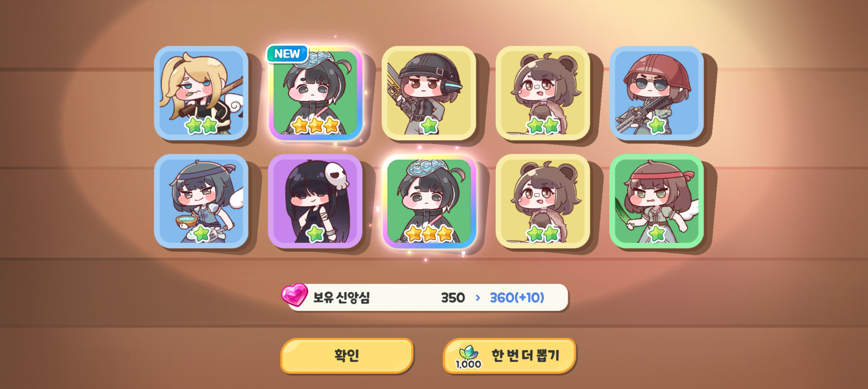Click the 확인 confirm button
The image size is (868, 389).
347,355
